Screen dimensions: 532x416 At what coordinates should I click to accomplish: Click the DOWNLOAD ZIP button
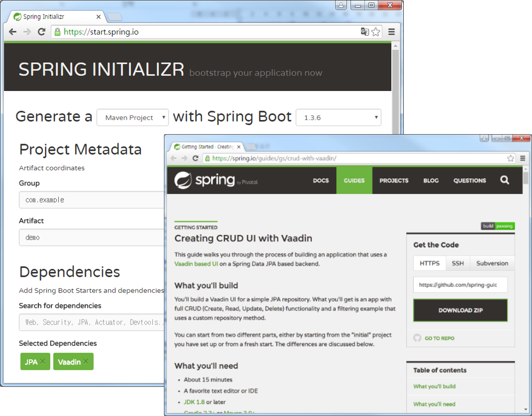[461, 310]
